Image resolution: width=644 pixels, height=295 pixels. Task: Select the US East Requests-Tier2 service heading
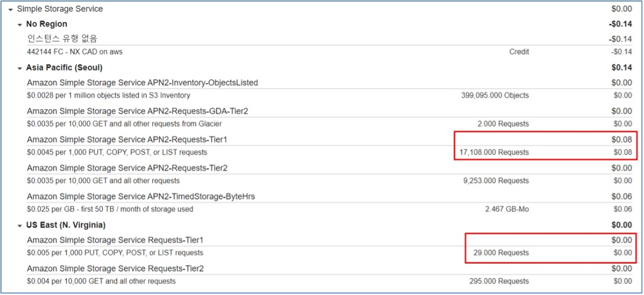(115, 269)
